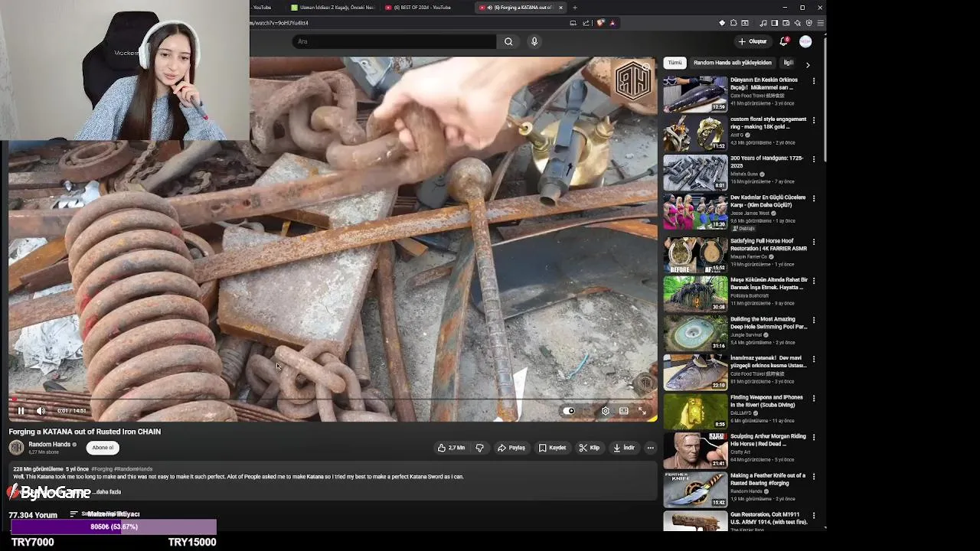Open the Brave wallet icon
This screenshot has width=980, height=551.
(786, 23)
